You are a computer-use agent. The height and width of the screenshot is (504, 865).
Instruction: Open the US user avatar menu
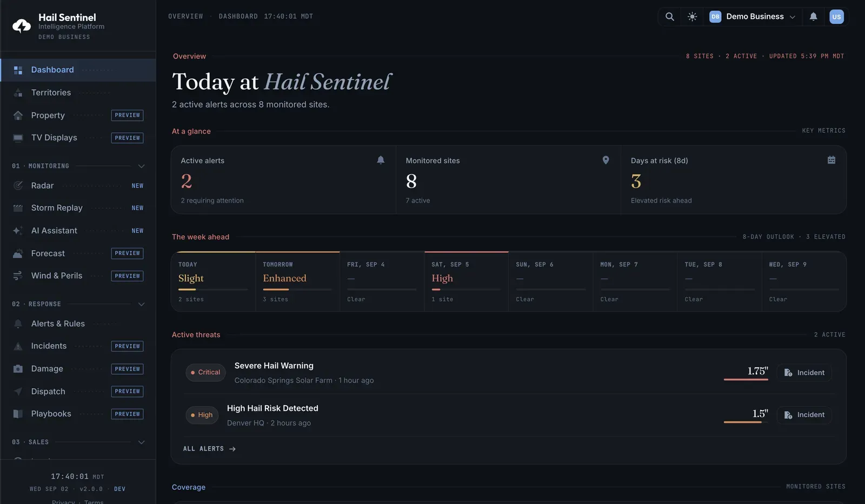(836, 17)
